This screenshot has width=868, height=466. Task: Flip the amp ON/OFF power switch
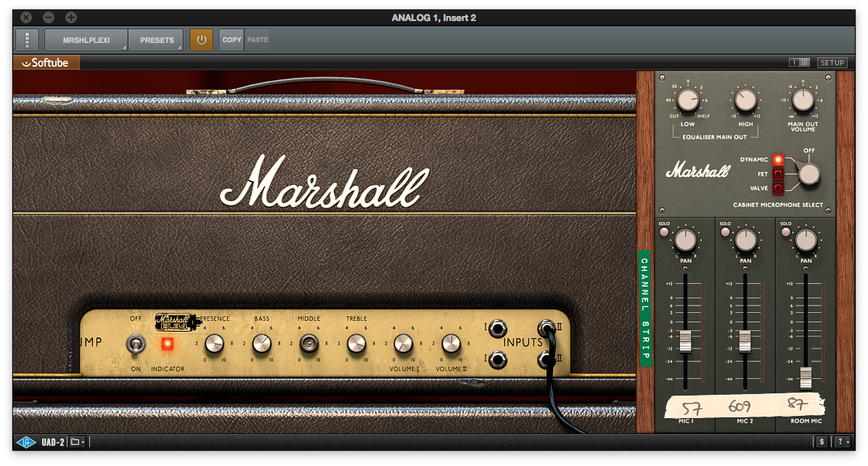(135, 343)
